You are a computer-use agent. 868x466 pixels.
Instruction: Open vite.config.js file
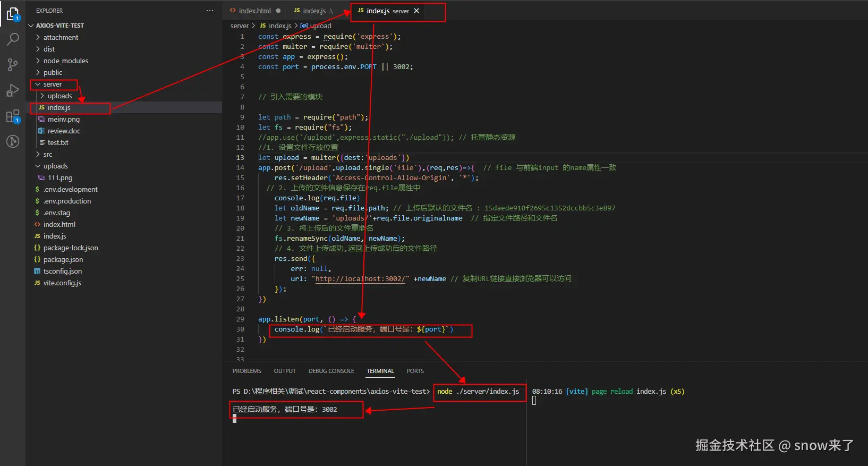[x=124, y=283]
